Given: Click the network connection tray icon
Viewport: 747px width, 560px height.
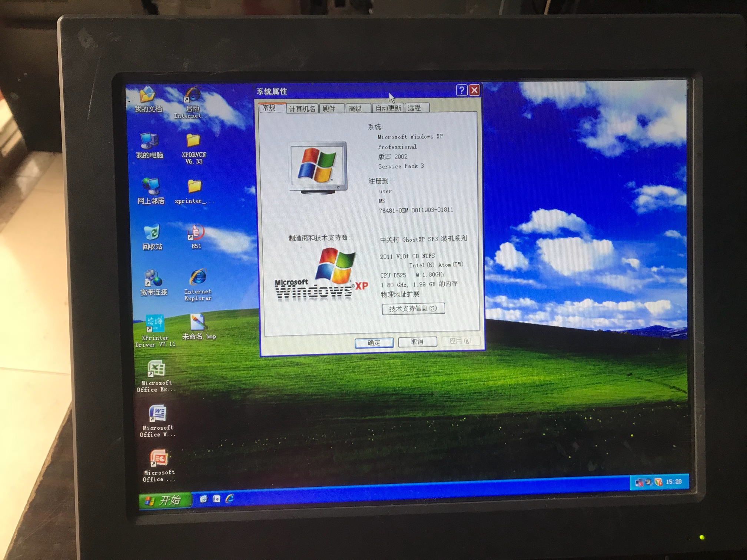Looking at the screenshot, I should (x=640, y=482).
